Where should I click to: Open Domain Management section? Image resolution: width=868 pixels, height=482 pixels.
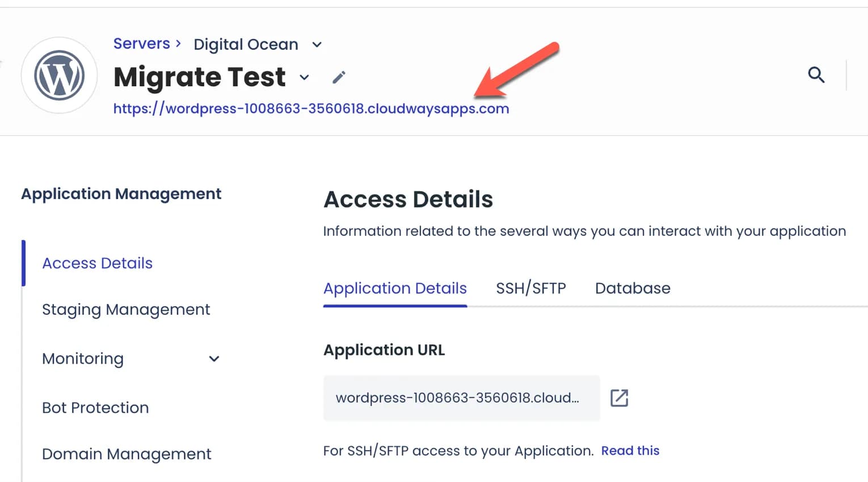tap(126, 454)
